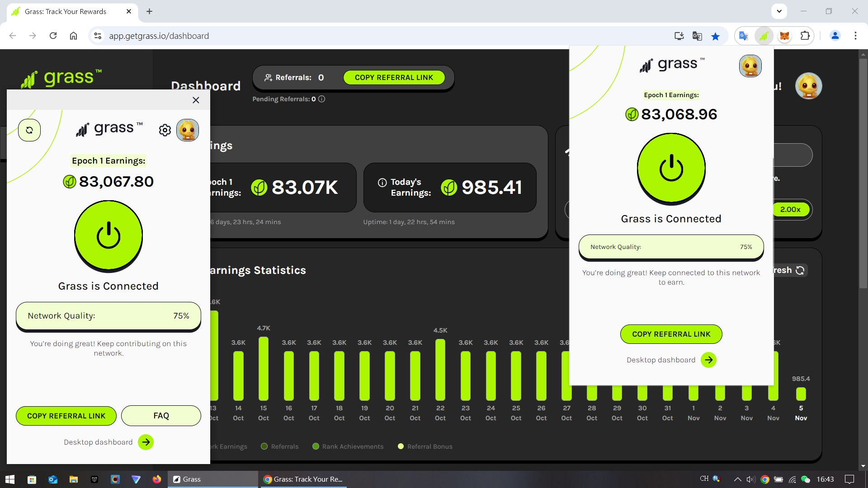This screenshot has height=488, width=868.
Task: Click grass logo in dashboard sidebar
Action: point(61,78)
